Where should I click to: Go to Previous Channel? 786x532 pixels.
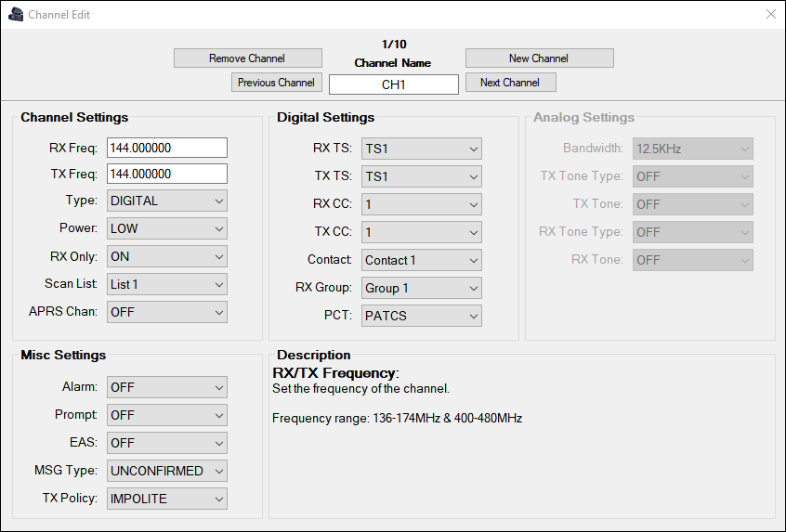(276, 83)
